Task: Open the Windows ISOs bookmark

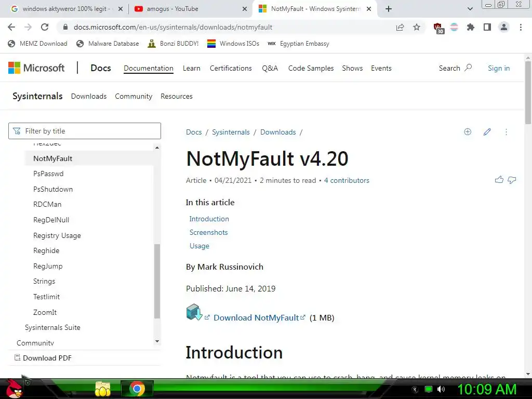Action: pos(233,44)
